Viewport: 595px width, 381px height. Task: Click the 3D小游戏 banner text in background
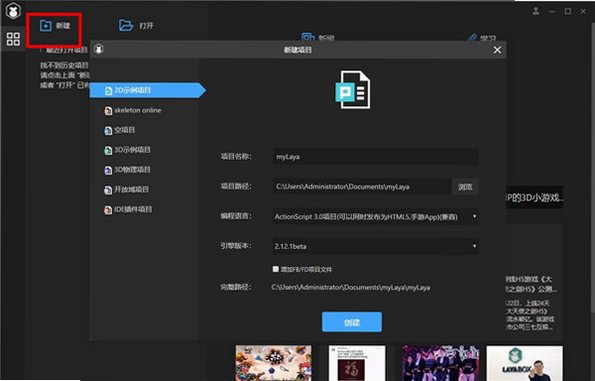click(x=535, y=197)
